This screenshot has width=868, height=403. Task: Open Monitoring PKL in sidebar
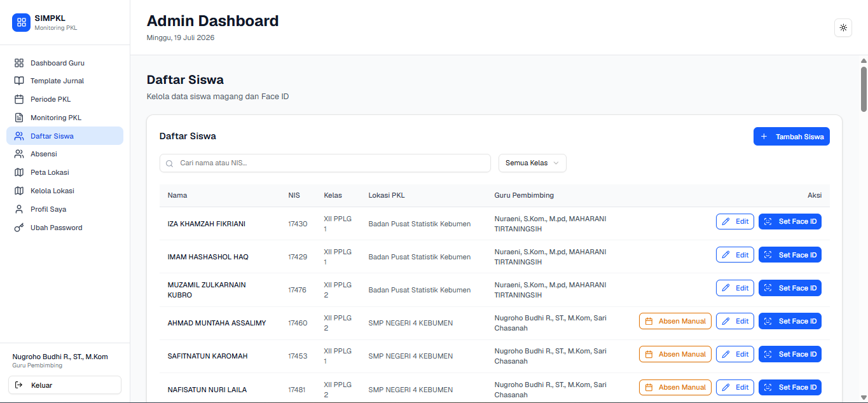click(x=65, y=118)
